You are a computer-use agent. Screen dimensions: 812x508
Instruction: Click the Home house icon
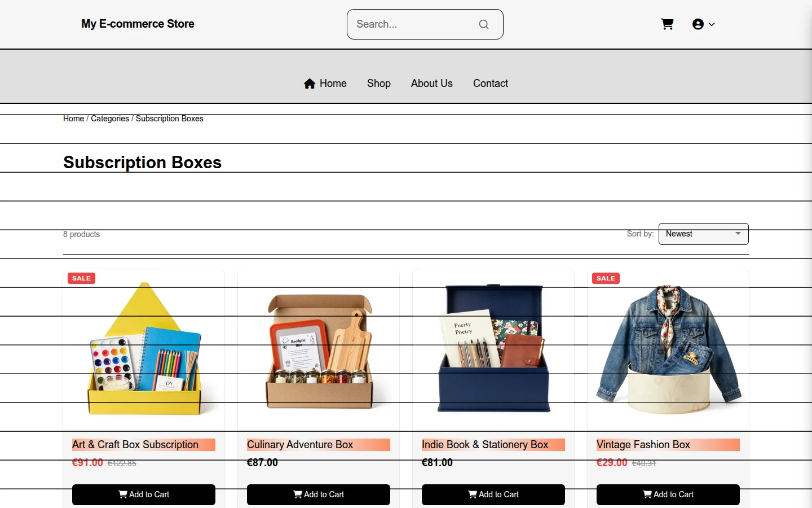coord(310,84)
